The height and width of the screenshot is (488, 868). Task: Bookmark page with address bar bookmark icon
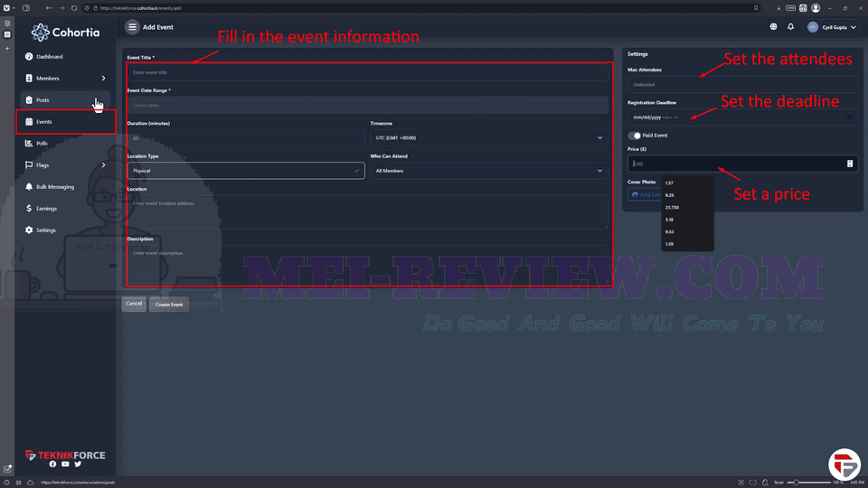[x=756, y=8]
